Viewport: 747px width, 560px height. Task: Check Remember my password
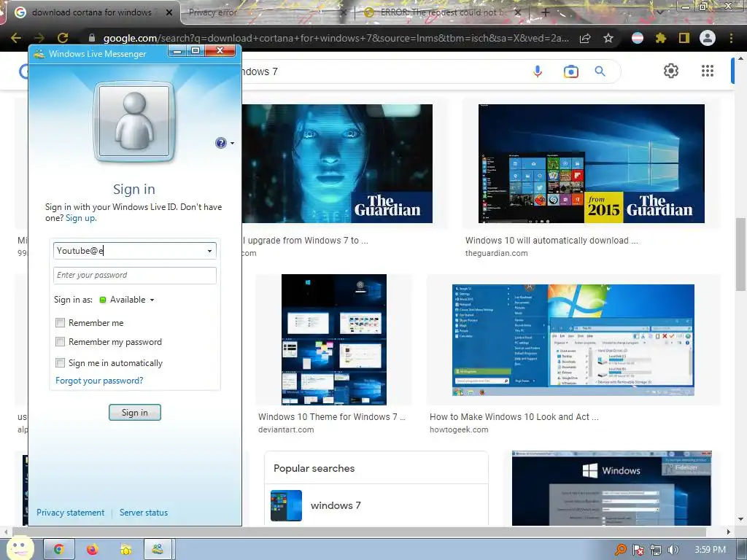click(60, 342)
